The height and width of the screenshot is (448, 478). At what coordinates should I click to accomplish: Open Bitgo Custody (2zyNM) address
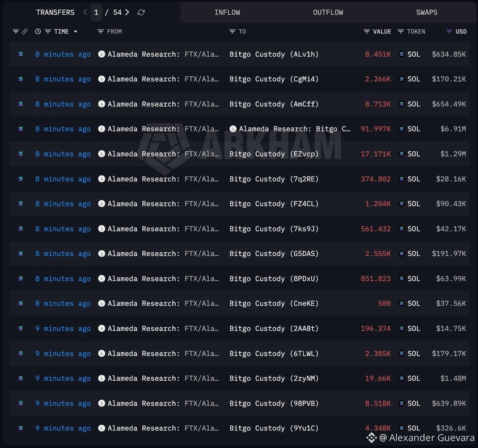(274, 378)
